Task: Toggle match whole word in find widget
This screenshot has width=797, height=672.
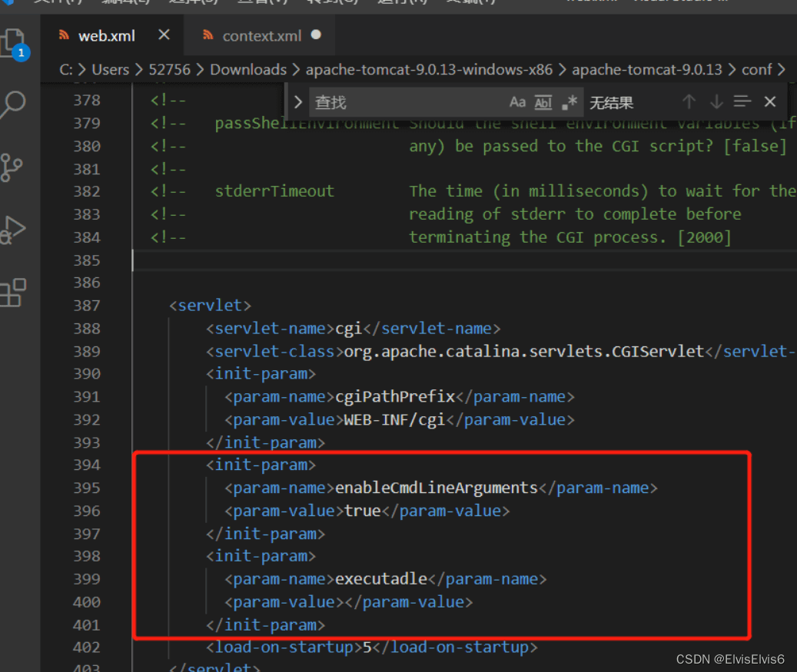Action: pos(543,102)
